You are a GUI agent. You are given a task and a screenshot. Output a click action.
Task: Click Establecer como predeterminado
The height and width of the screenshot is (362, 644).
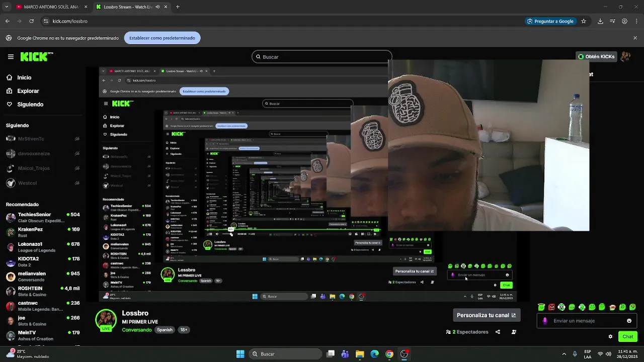(162, 38)
